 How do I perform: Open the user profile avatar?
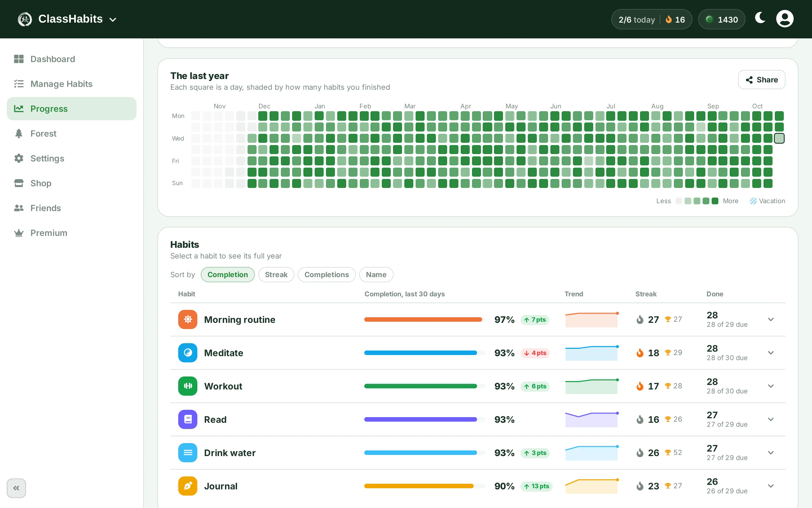pos(785,18)
